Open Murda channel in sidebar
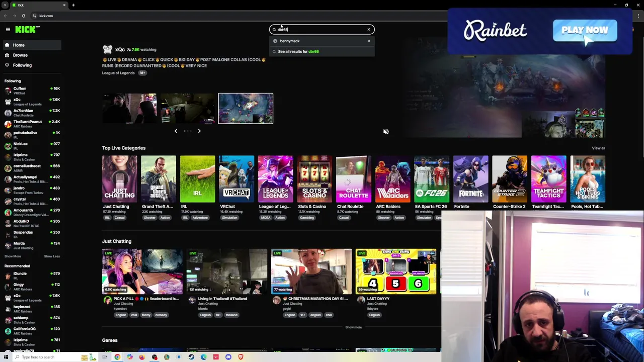The width and height of the screenshot is (644, 362). tap(31, 245)
